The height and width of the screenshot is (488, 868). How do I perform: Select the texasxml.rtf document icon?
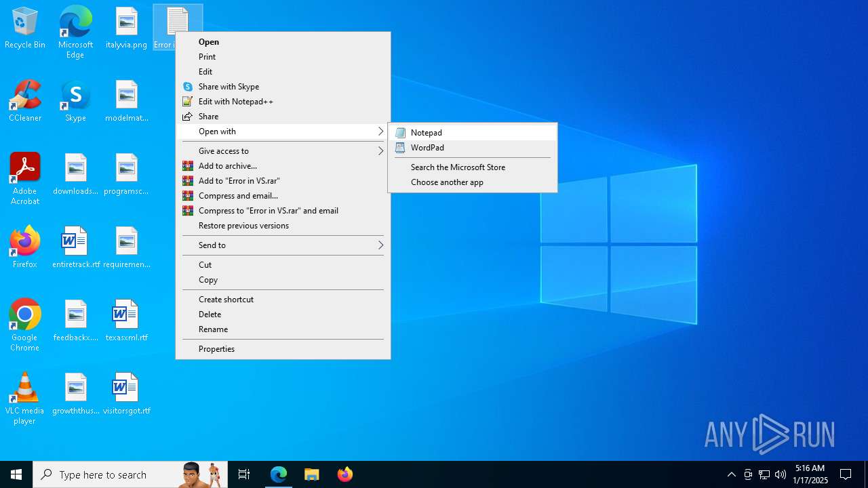pyautogui.click(x=126, y=321)
